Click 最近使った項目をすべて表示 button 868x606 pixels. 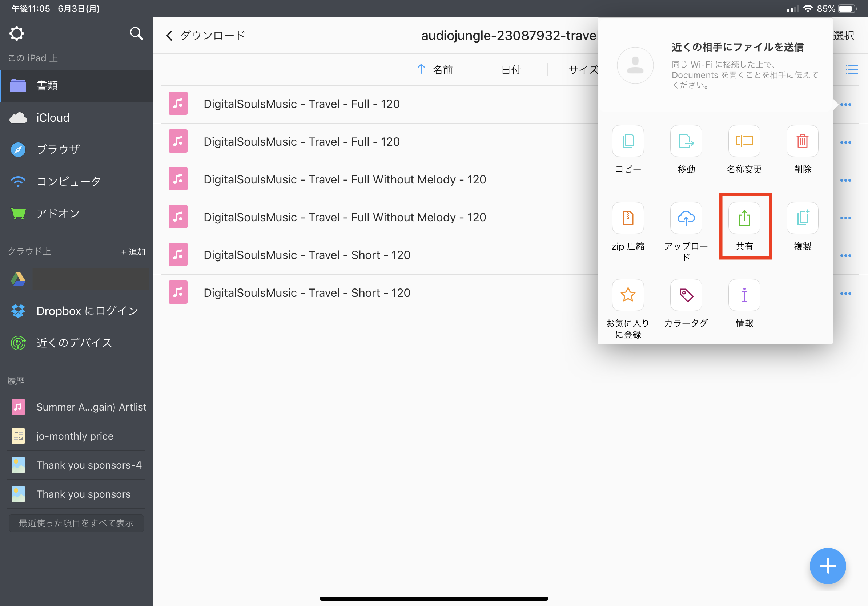pyautogui.click(x=76, y=523)
